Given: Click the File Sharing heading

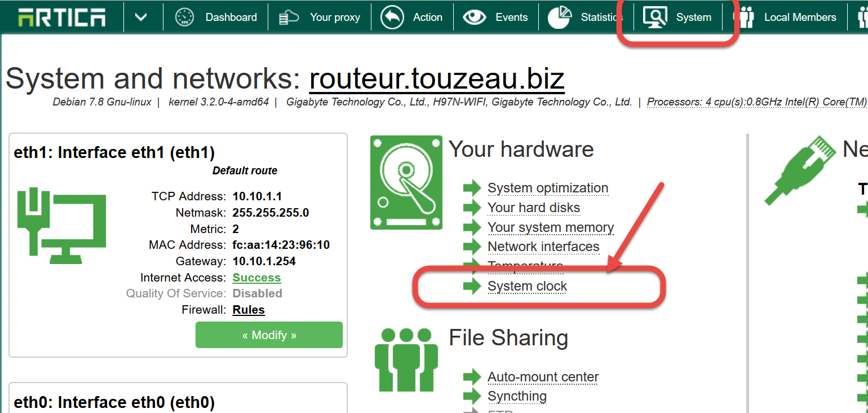Looking at the screenshot, I should [508, 338].
